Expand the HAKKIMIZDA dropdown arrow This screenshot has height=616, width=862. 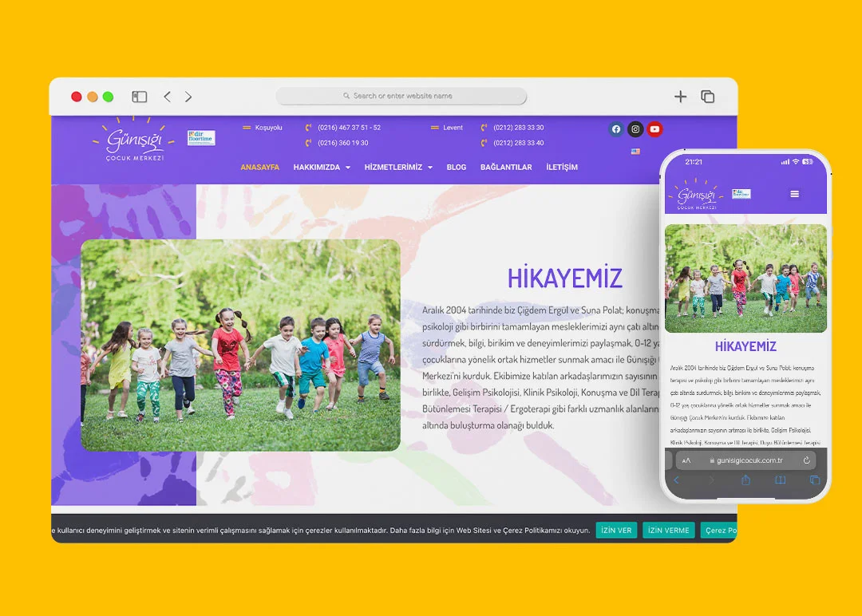(348, 168)
